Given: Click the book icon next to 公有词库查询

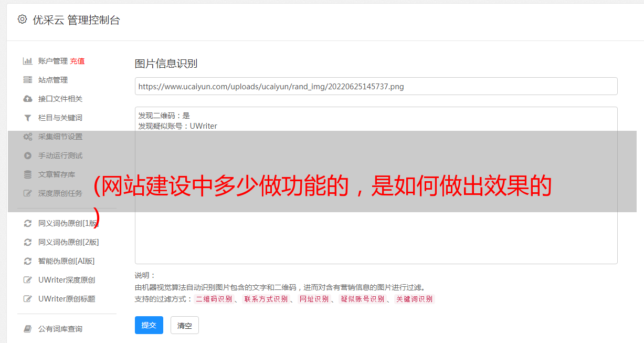Looking at the screenshot, I should point(28,329).
